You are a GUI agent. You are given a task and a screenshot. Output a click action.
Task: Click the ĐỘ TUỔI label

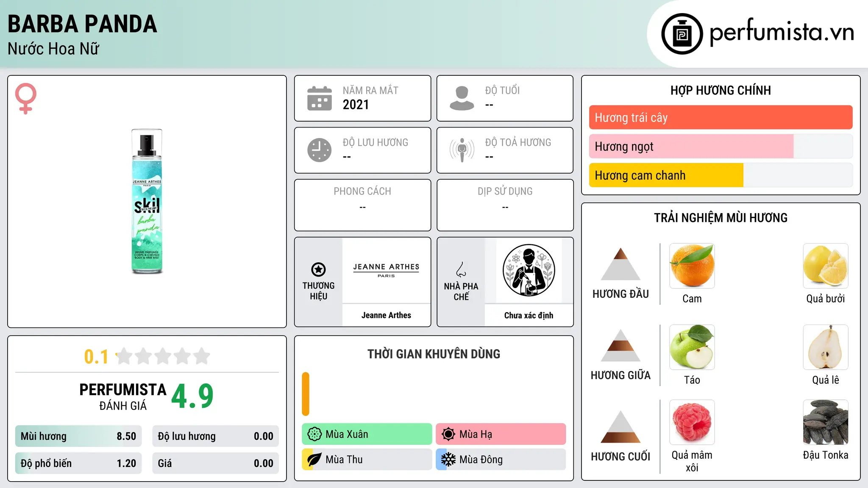502,90
